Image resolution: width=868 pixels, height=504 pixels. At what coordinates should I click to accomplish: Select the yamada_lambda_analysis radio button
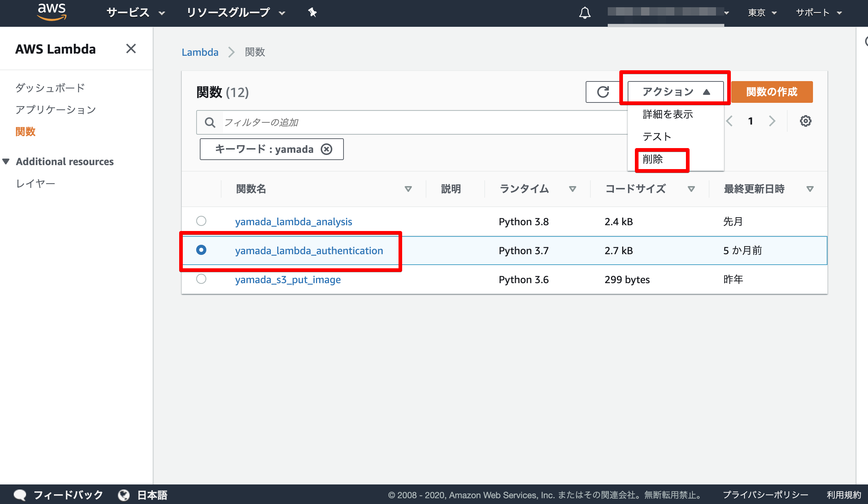(201, 221)
